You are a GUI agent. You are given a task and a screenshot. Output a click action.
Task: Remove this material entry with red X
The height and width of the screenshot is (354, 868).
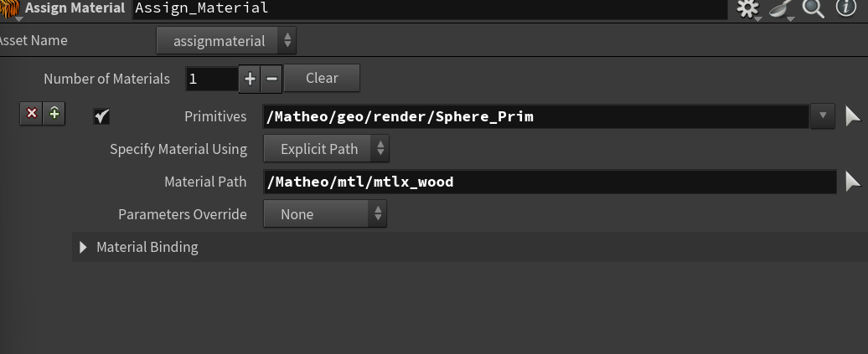[x=32, y=113]
